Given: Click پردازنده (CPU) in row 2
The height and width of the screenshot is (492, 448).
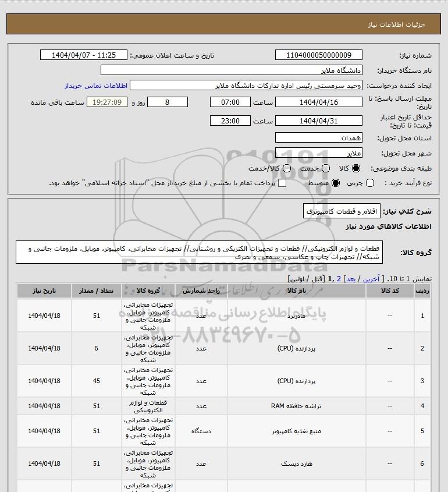Looking at the screenshot, I should click(x=296, y=348).
